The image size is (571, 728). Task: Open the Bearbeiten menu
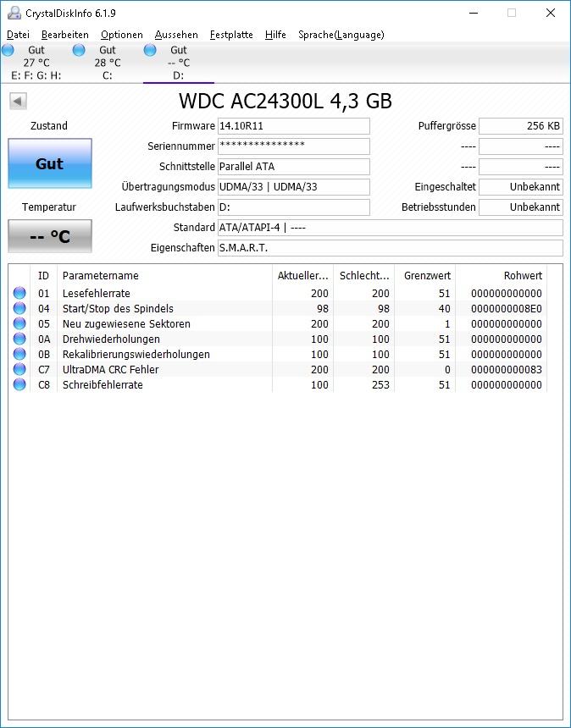65,35
